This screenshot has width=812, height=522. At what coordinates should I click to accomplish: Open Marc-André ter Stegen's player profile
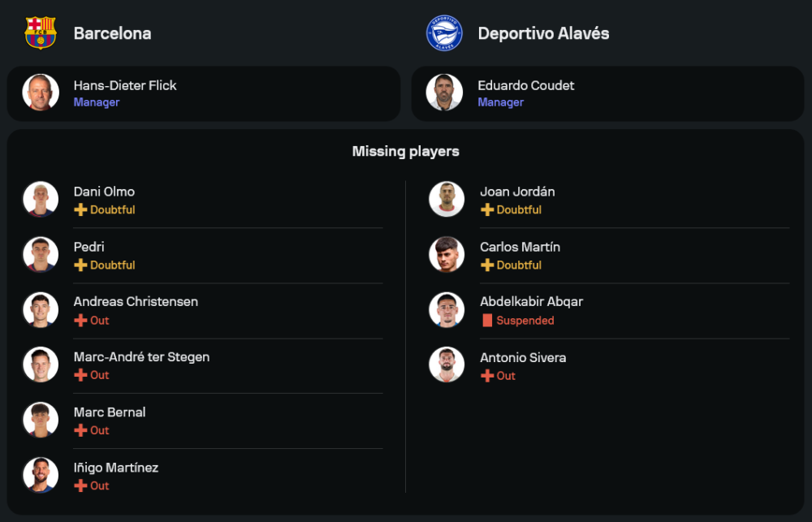click(x=141, y=357)
